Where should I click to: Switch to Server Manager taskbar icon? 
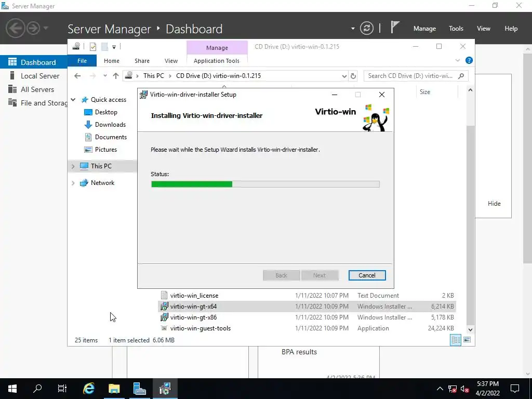point(139,389)
